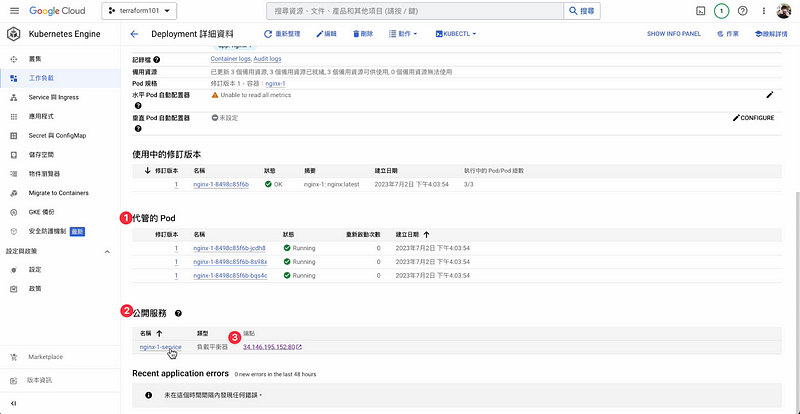Open pod nginx-1-8498c85f6b-bqs4c

(230, 276)
